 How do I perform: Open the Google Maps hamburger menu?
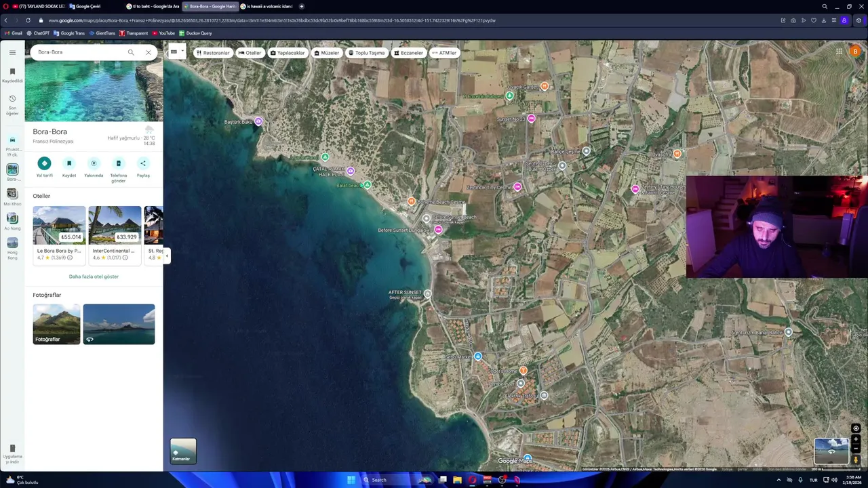pos(12,52)
